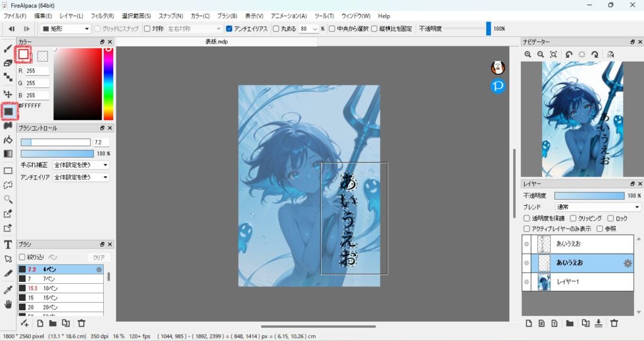Zoom out using Navigator minus magnifier
The width and height of the screenshot is (644, 341).
(x=540, y=54)
